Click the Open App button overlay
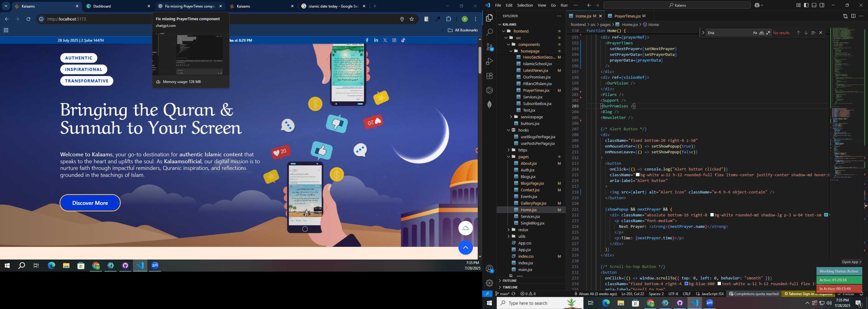 click(x=851, y=262)
